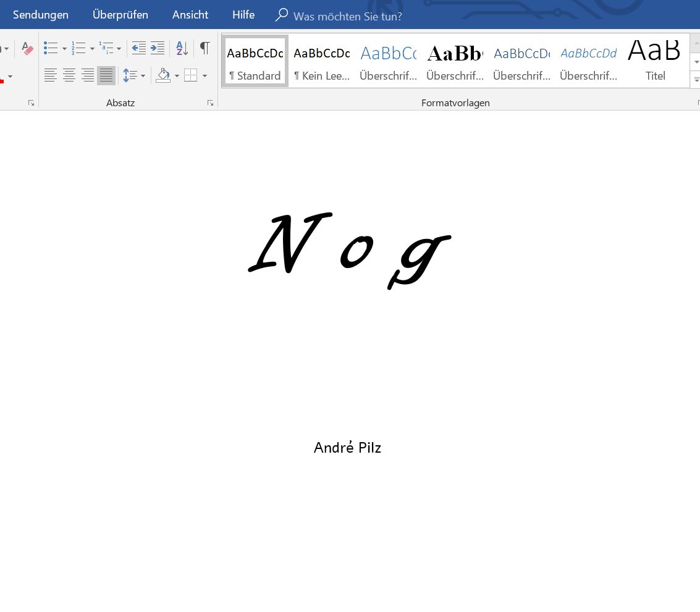Align text left
700x612 pixels.
51,75
